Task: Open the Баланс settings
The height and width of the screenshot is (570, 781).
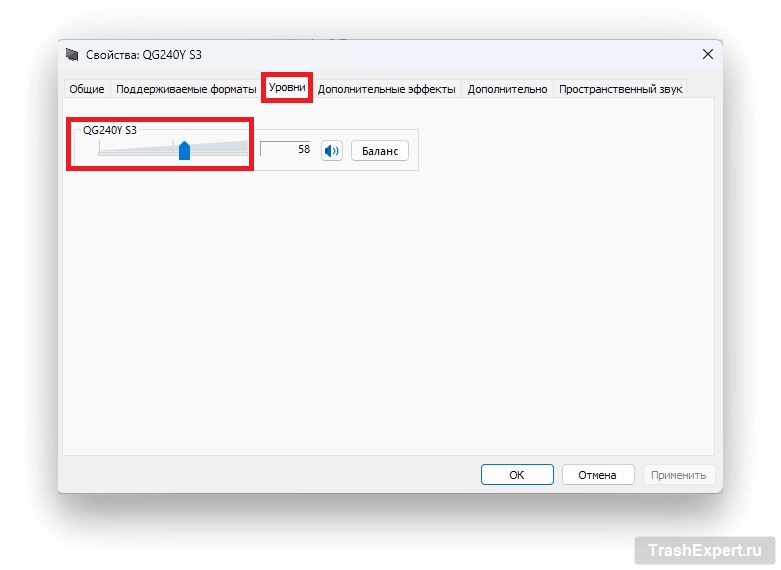Action: pyautogui.click(x=379, y=151)
